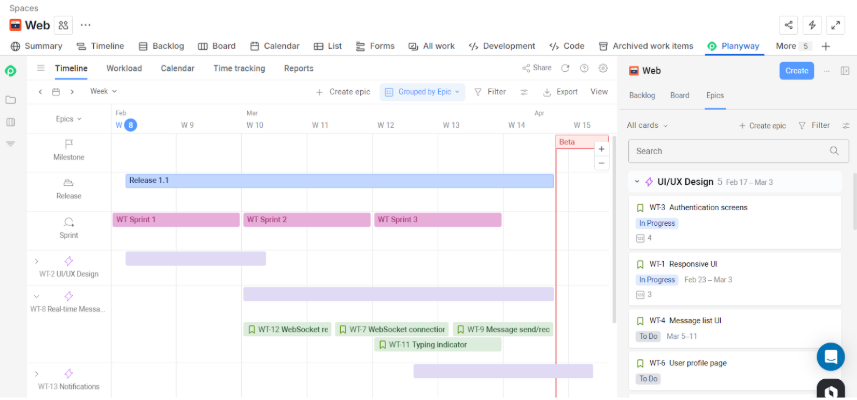This screenshot has height=400, width=857.
Task: Open the hamburger menu beside Timeline
Action: 40,68
